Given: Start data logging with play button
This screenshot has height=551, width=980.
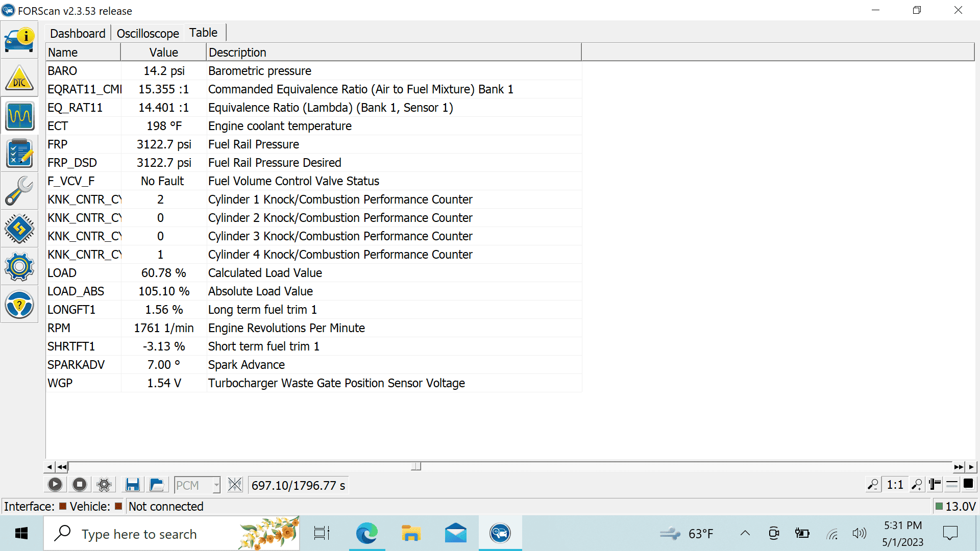Looking at the screenshot, I should pos(55,485).
